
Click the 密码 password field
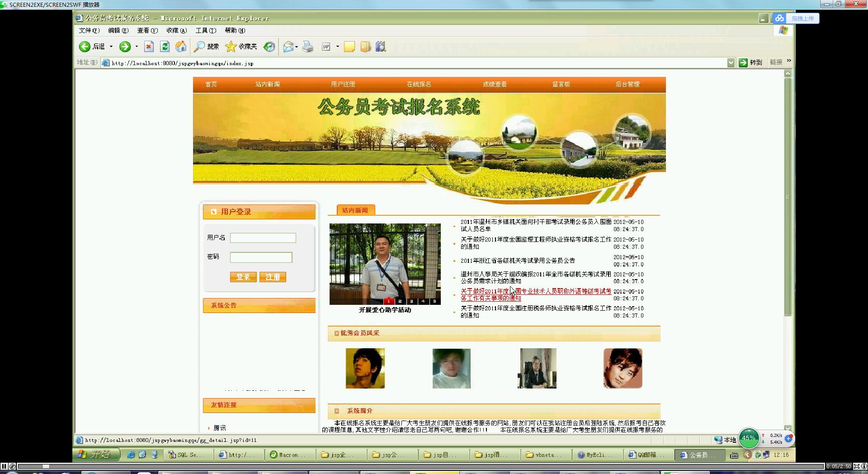tap(261, 257)
